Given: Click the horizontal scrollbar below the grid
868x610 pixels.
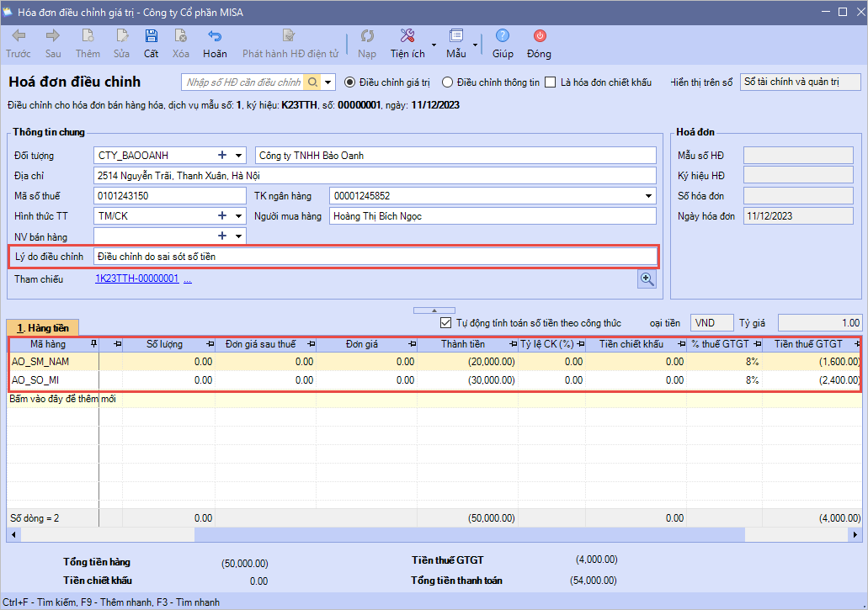Looking at the screenshot, I should click(x=469, y=534).
